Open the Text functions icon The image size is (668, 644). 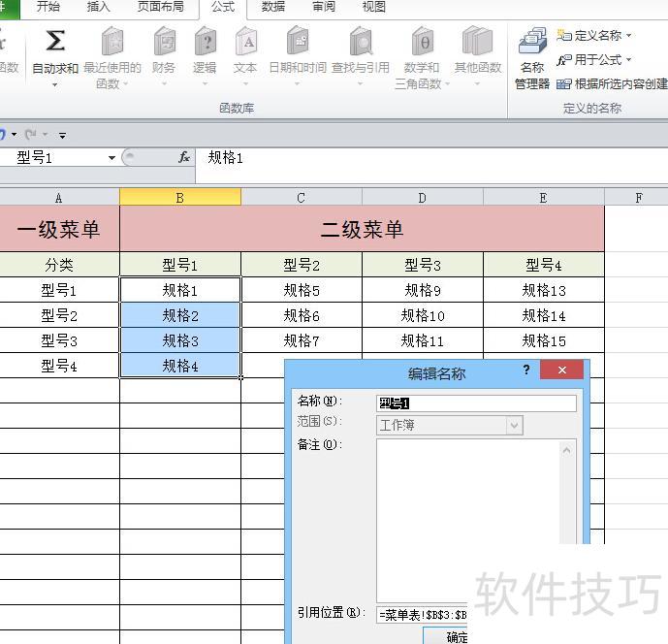[245, 42]
